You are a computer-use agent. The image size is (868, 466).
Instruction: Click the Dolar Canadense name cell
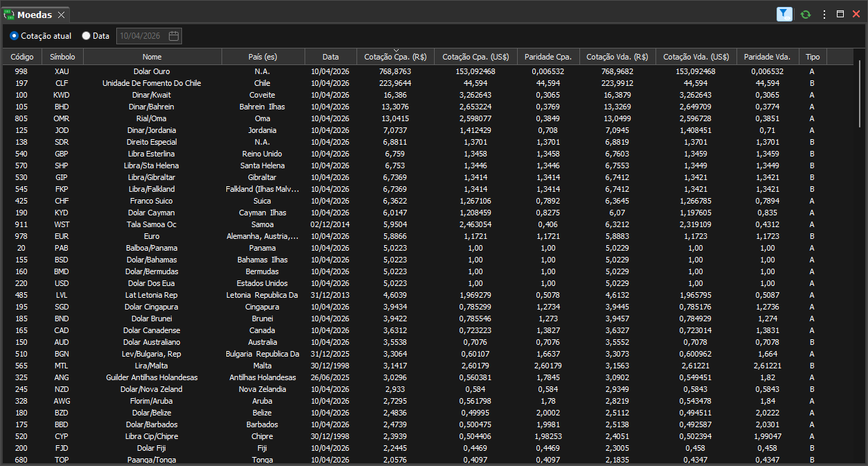152,330
